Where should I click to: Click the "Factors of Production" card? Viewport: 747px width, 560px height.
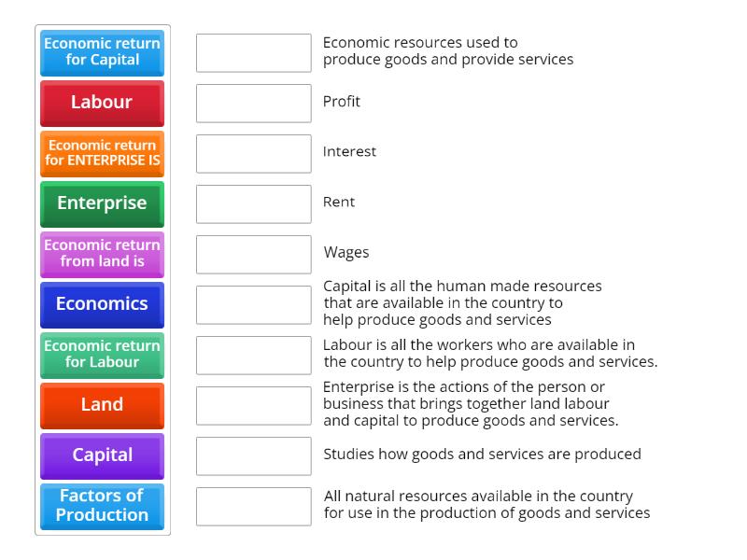101,506
